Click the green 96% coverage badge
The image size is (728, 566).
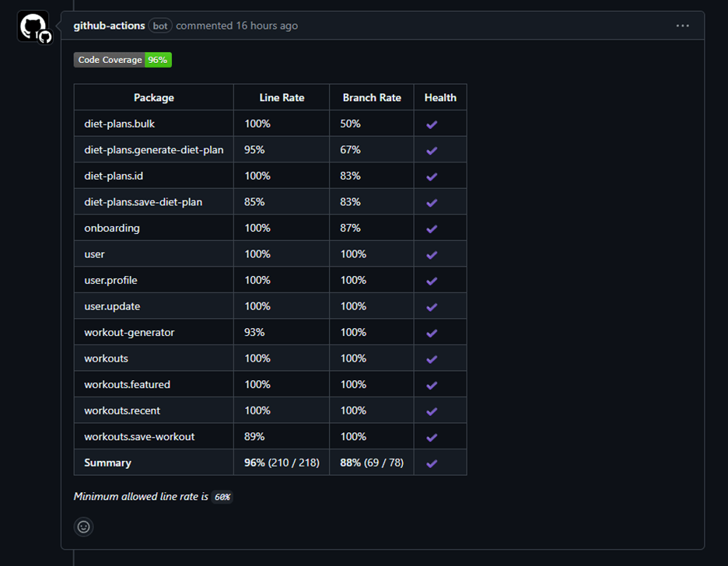coord(158,60)
